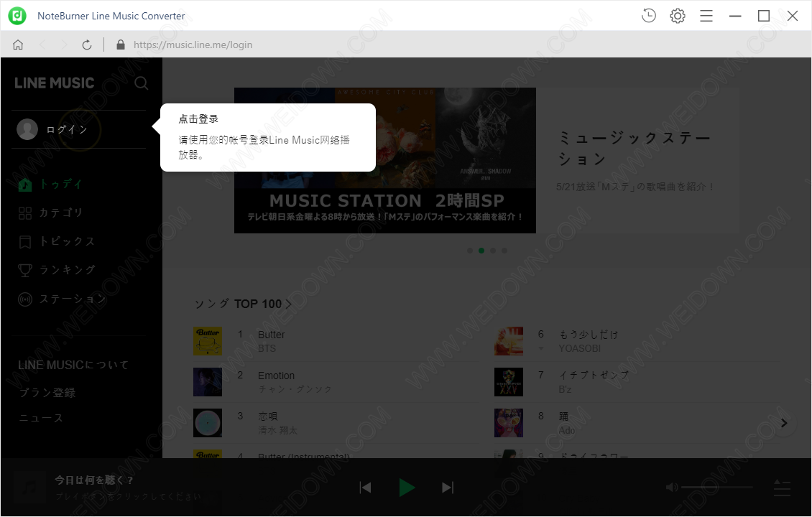Click the forward navigation arrow
Viewport: 812px width, 517px height.
click(x=64, y=45)
